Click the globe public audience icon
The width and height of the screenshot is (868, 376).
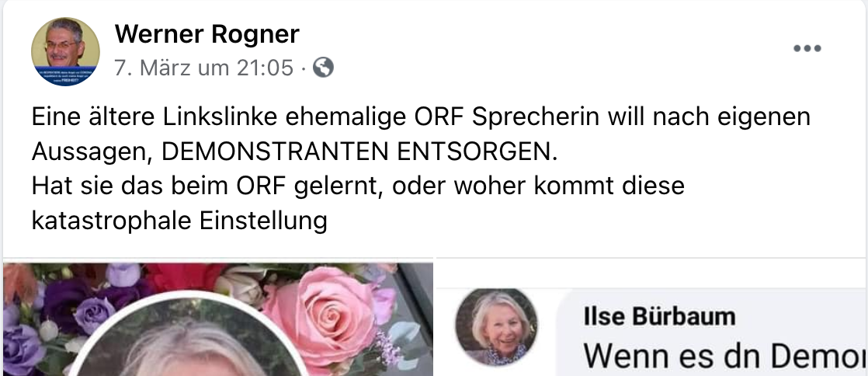[x=323, y=68]
